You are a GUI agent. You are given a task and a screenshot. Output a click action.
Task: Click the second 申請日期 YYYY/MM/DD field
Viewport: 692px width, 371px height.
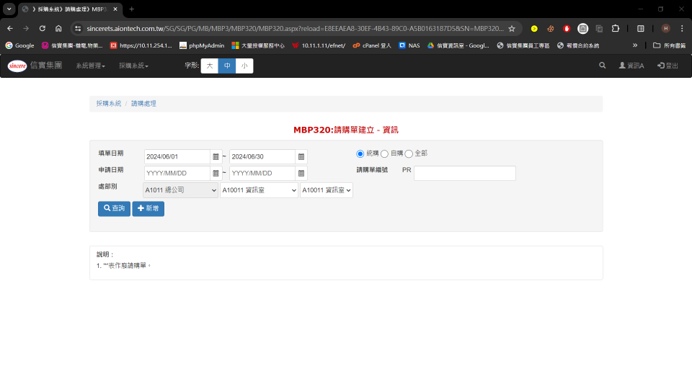[x=262, y=173]
